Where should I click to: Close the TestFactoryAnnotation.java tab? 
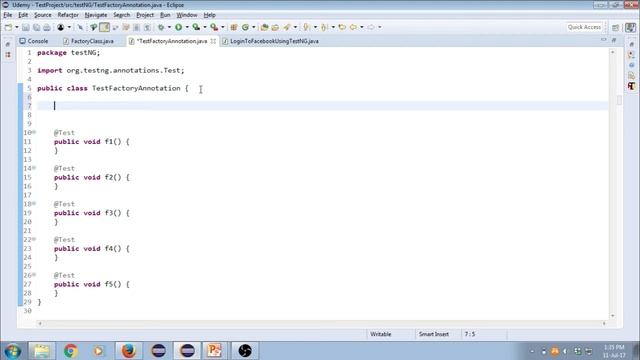click(213, 41)
